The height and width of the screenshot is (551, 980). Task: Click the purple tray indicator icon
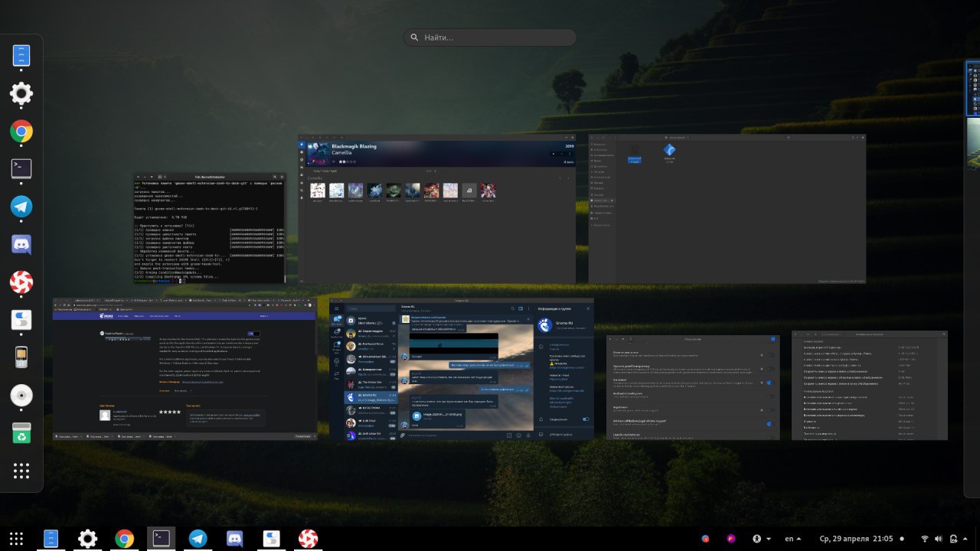[x=731, y=539]
